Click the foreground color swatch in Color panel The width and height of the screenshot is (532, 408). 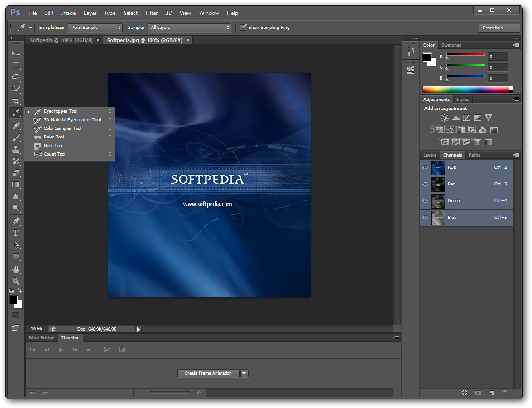(x=427, y=57)
